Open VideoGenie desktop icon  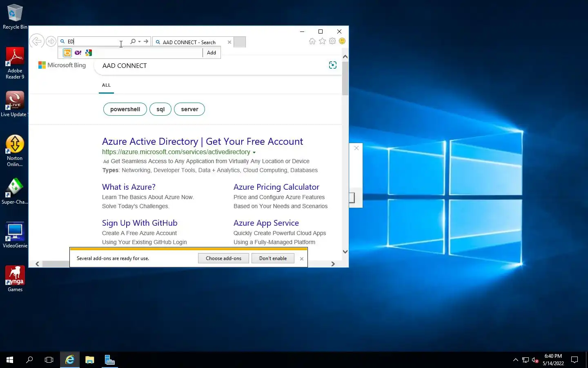click(x=15, y=235)
